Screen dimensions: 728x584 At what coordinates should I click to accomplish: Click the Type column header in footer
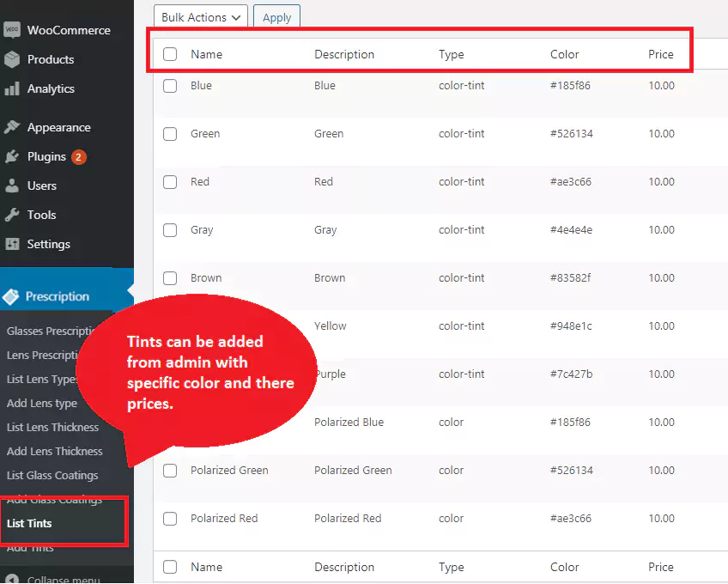(x=452, y=568)
